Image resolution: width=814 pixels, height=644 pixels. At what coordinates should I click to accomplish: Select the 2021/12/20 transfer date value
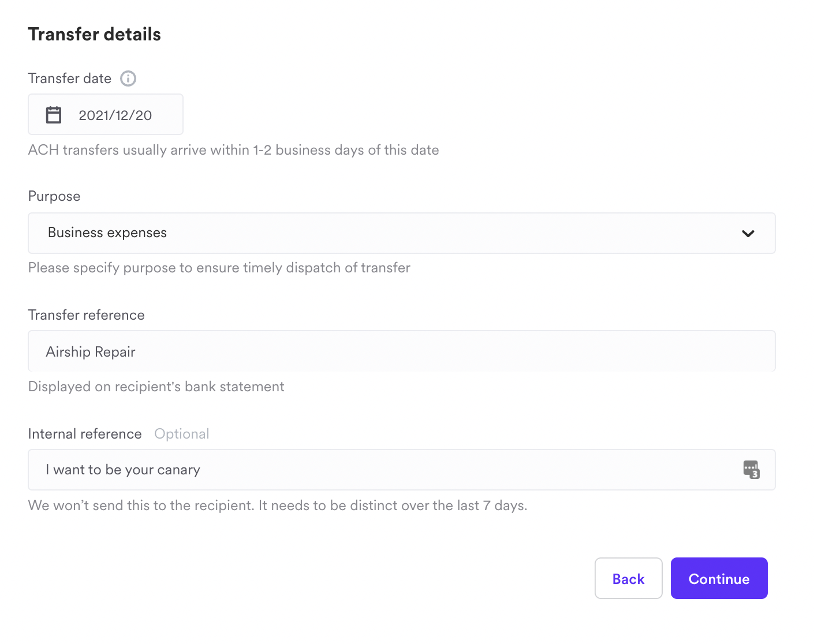point(115,115)
